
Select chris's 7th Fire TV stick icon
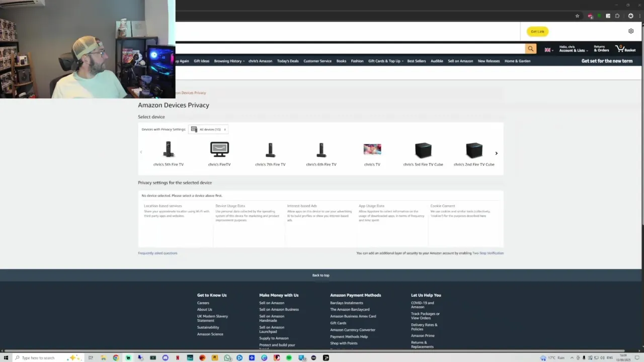pos(270,150)
